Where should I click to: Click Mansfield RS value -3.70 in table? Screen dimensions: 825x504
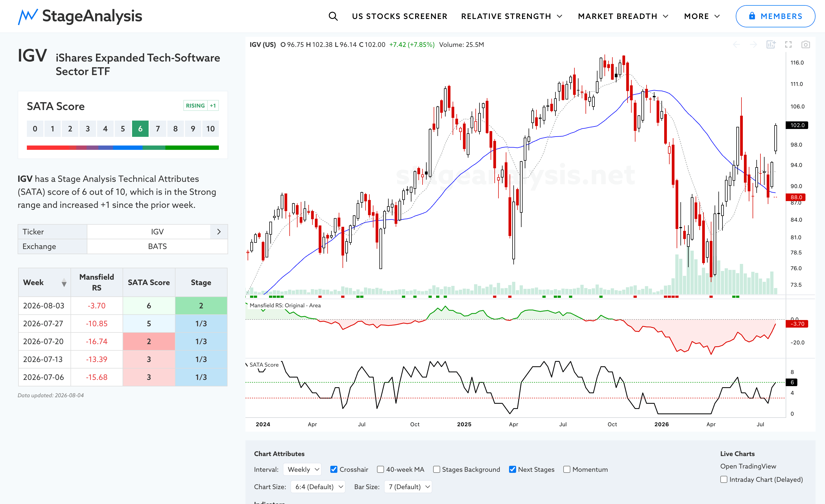pyautogui.click(x=97, y=306)
